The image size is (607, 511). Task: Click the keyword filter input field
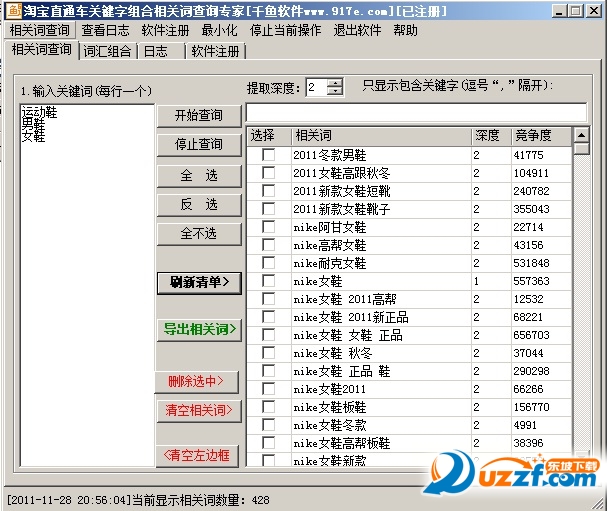tap(416, 113)
